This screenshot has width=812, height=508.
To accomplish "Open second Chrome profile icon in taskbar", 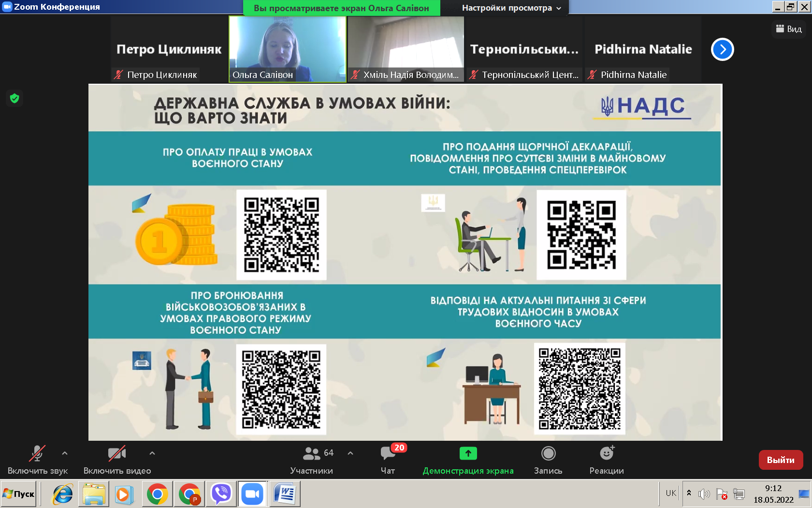I will [189, 494].
